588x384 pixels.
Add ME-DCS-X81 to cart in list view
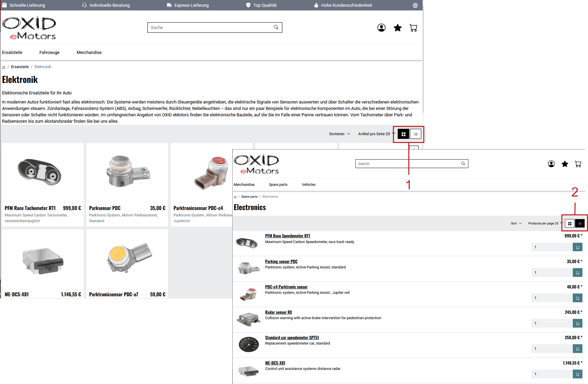[577, 374]
